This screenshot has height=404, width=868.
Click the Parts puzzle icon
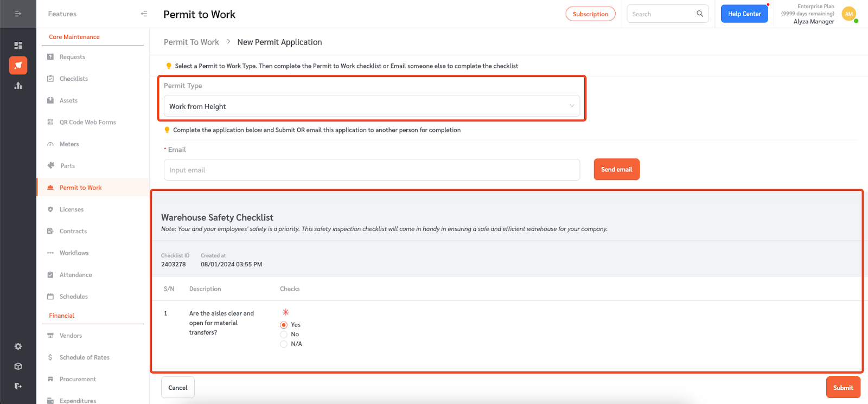[x=50, y=165]
